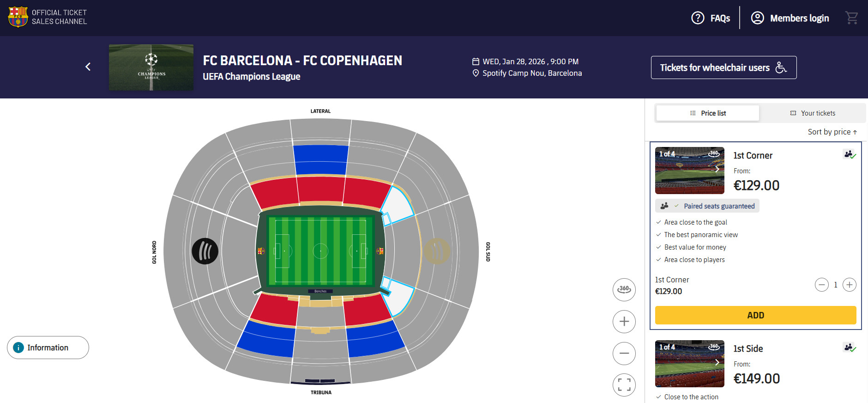868x403 pixels.
Task: Toggle Sort by price order
Action: (x=832, y=132)
